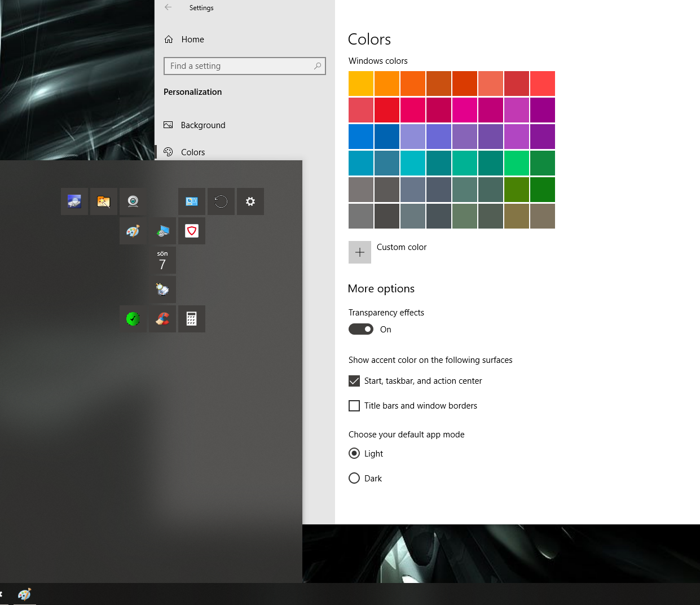Select the Light app mode
The width and height of the screenshot is (700, 605).
pyautogui.click(x=354, y=453)
